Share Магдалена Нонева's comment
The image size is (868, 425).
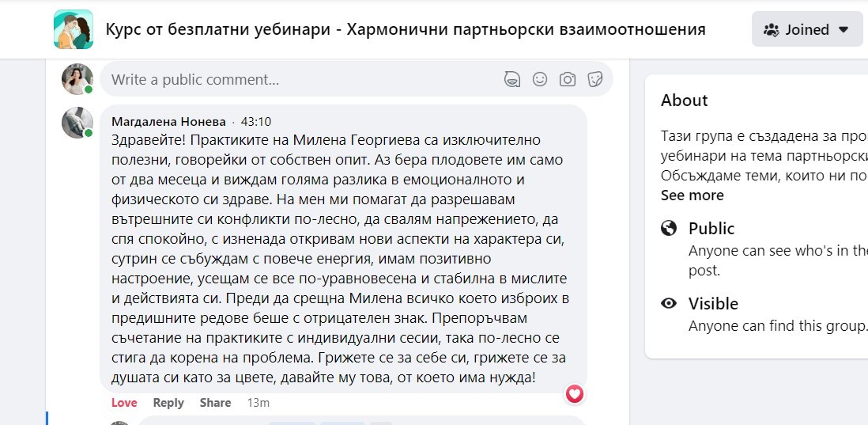click(215, 403)
